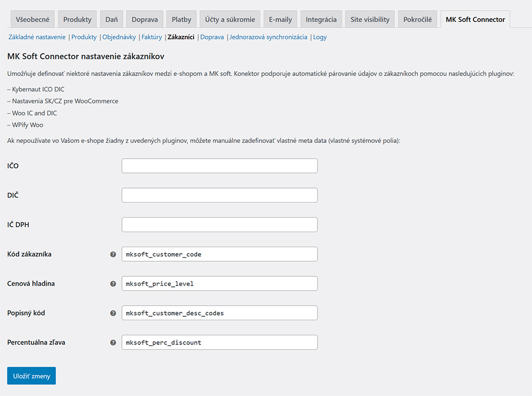Open the Doprava settings tab
Image resolution: width=532 pixels, height=396 pixels.
(x=145, y=19)
